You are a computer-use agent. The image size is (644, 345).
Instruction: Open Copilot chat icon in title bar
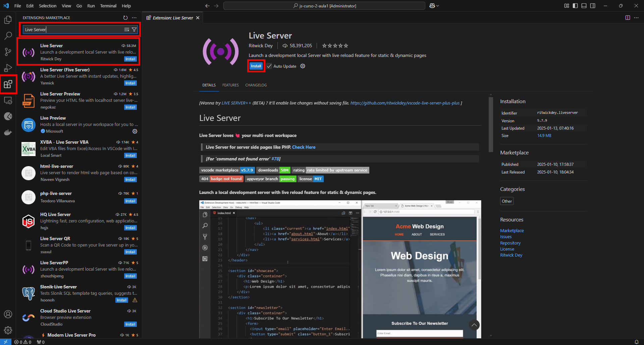(x=432, y=6)
